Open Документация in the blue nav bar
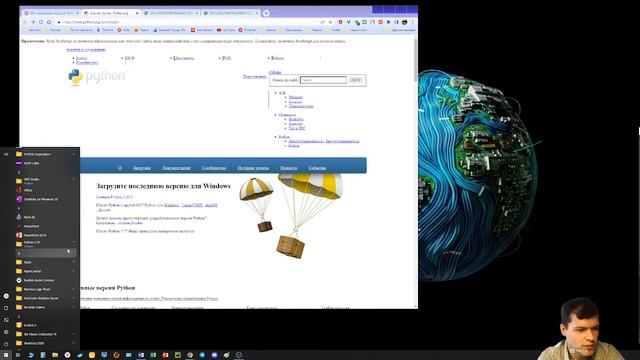Screen dimensions: 640x360 (x=176, y=168)
